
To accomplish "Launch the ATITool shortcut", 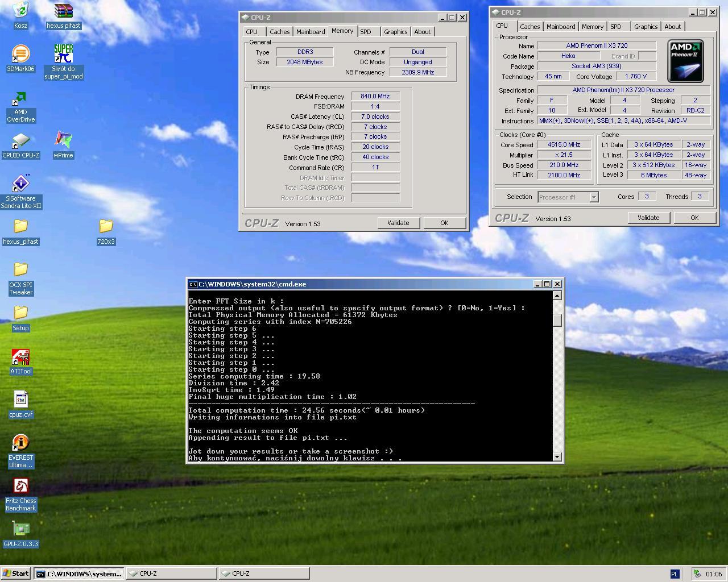I will point(20,357).
